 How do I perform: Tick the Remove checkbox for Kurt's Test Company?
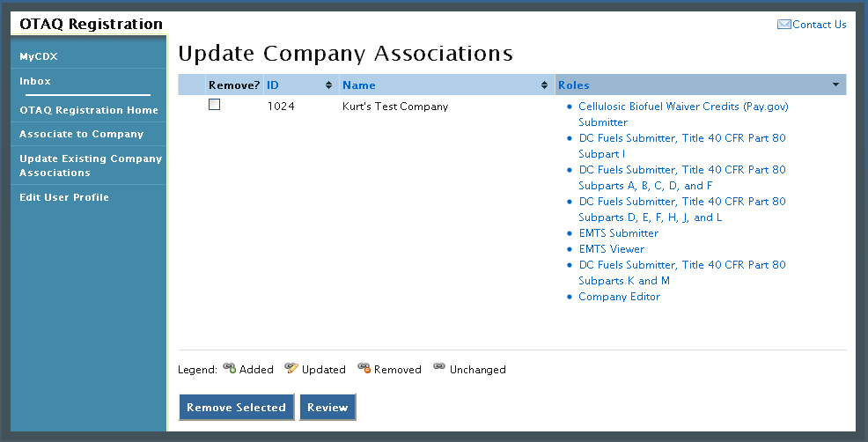(x=214, y=105)
